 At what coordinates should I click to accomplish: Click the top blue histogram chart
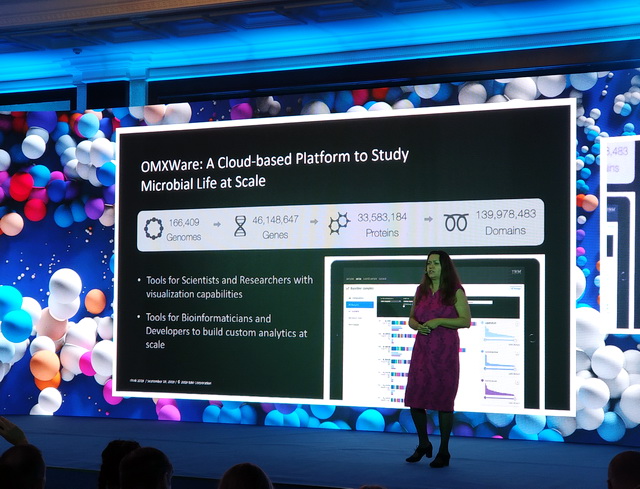click(x=499, y=334)
